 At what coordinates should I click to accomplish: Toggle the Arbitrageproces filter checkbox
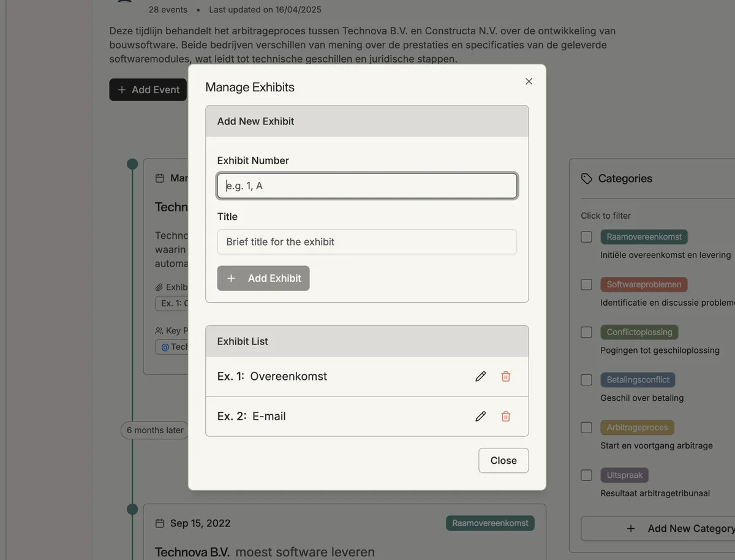(x=586, y=427)
